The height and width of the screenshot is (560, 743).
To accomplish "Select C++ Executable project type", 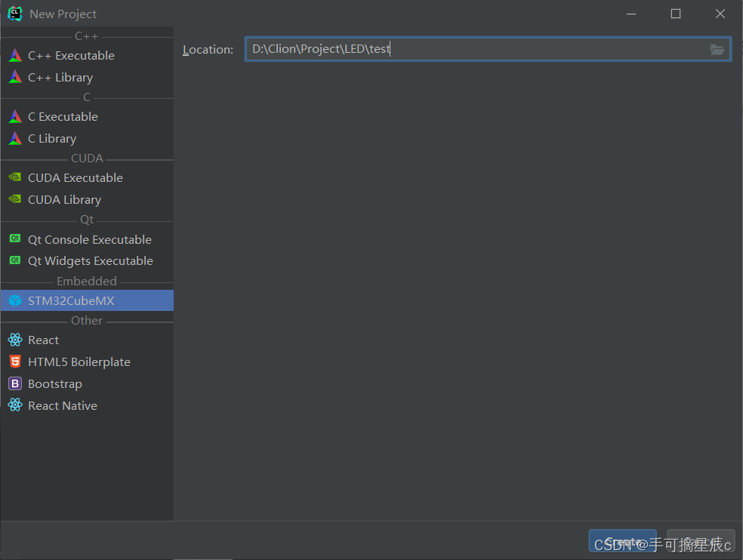I will point(87,55).
